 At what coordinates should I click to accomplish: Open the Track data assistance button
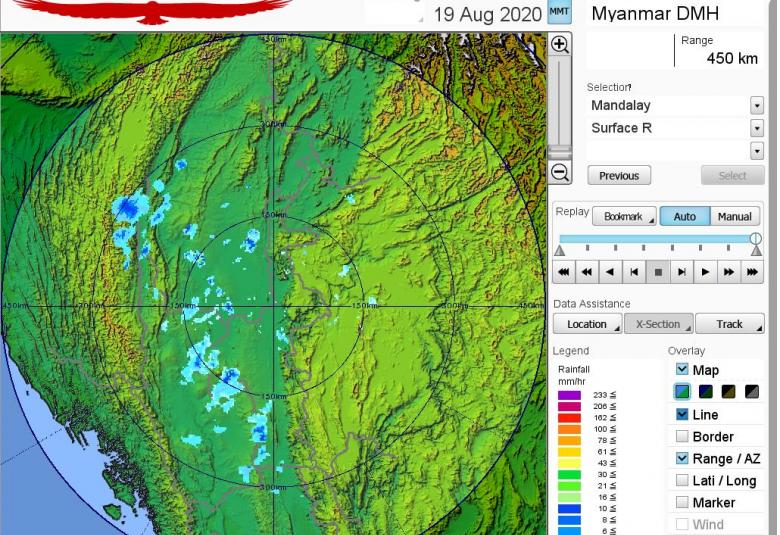click(x=729, y=324)
